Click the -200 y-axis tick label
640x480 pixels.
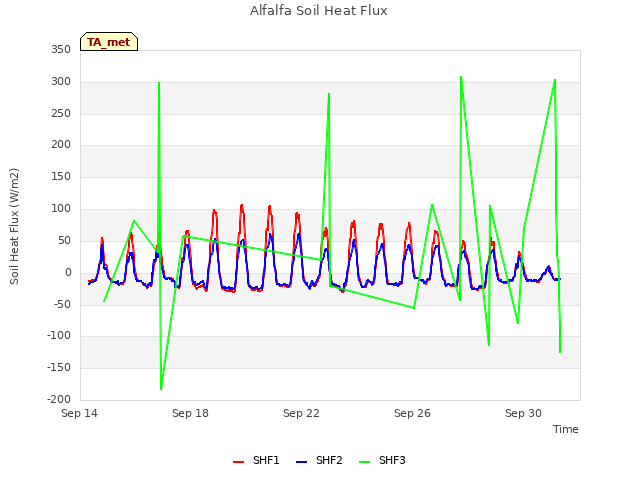(59, 400)
